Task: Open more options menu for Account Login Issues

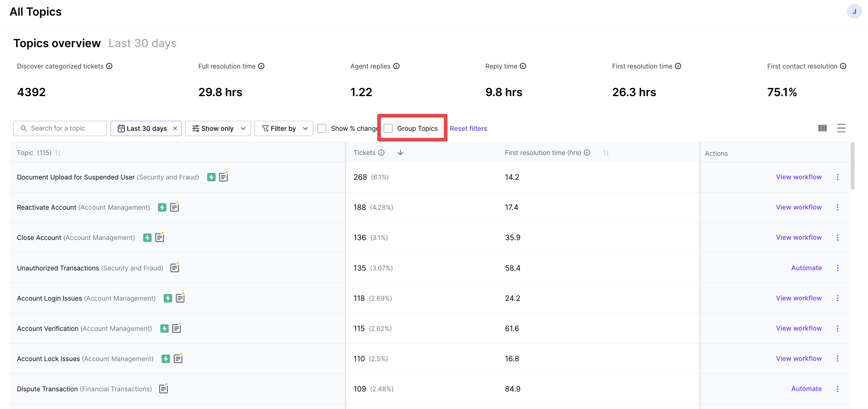Action: tap(838, 298)
